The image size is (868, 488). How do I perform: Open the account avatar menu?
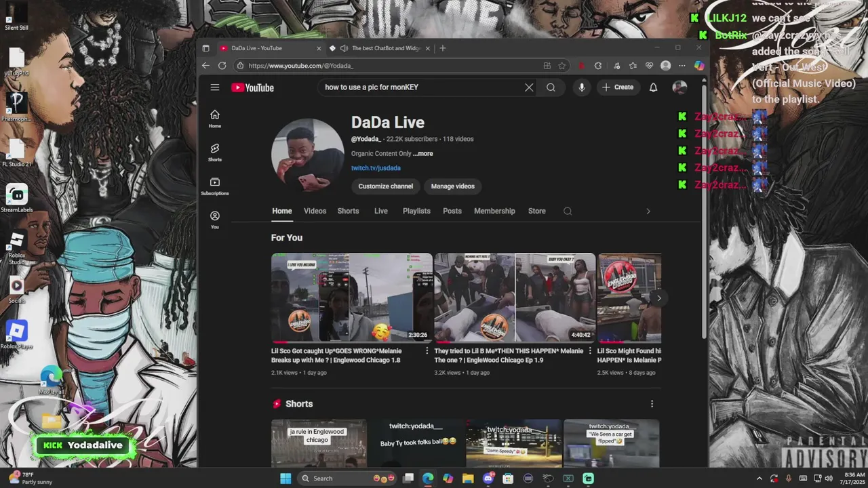[x=679, y=87]
